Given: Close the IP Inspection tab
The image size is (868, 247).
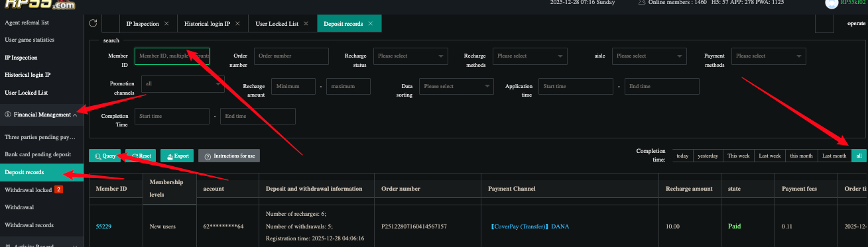Looking at the screenshot, I should 166,24.
